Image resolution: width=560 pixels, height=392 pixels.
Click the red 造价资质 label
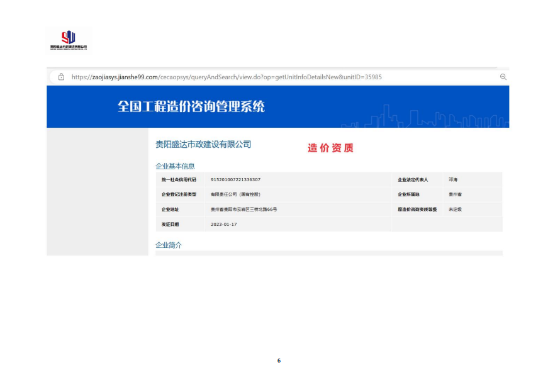pos(330,148)
